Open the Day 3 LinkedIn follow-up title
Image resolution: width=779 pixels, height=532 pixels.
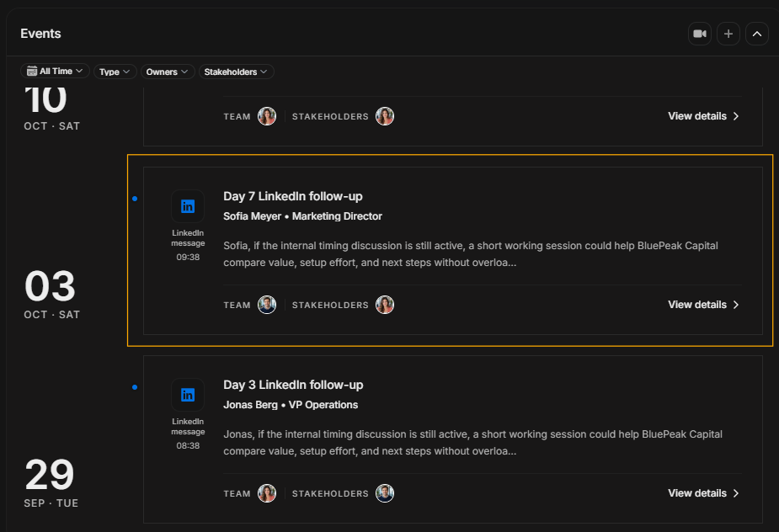point(293,385)
